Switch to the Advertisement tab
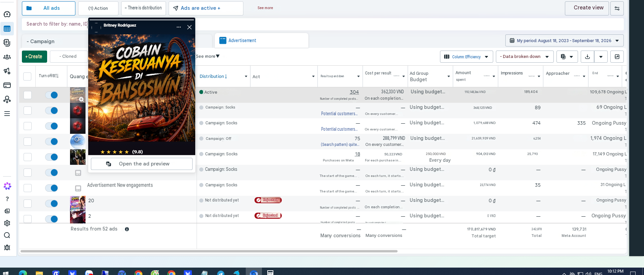 [x=262, y=40]
